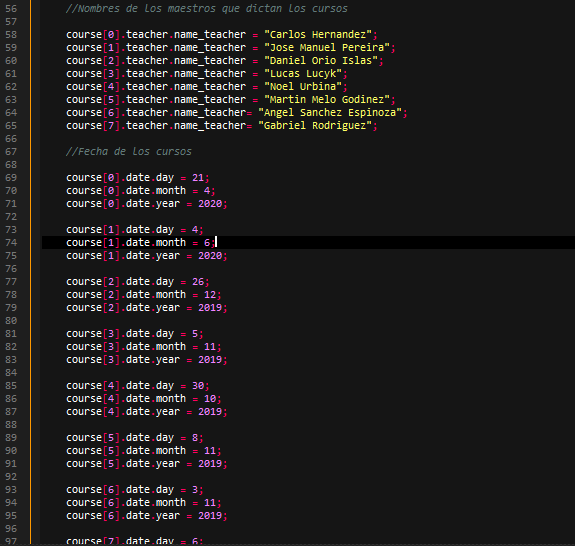575x546 pixels.
Task: Place cursor on course[0].date.day value 21
Action: click(x=198, y=178)
